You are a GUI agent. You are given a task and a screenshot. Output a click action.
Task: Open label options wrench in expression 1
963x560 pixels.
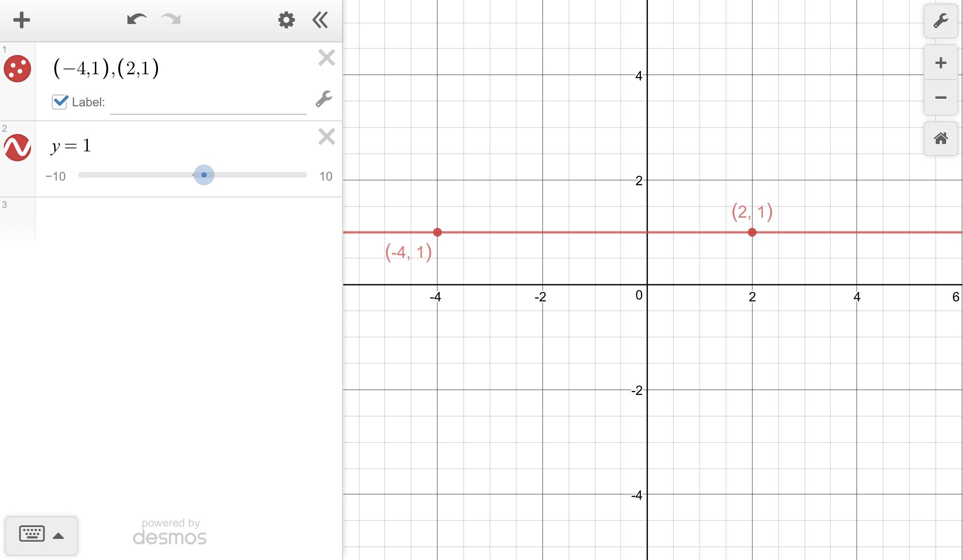pyautogui.click(x=324, y=99)
